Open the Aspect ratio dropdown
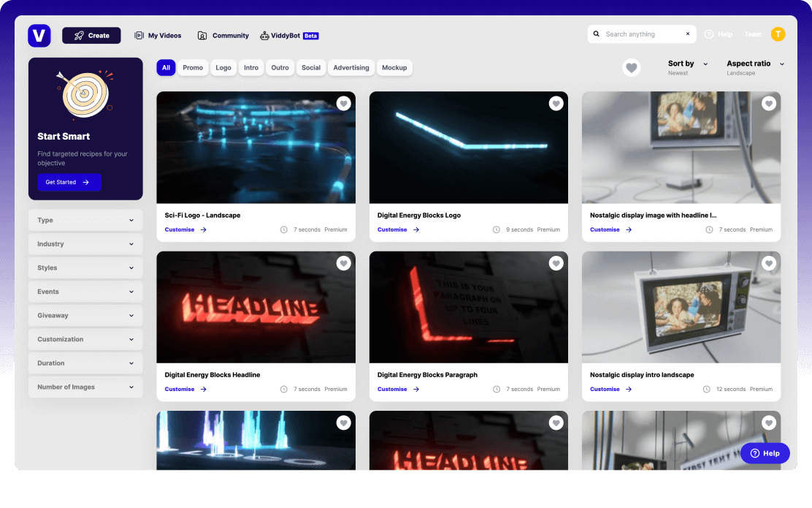This screenshot has width=812, height=508. click(x=756, y=67)
